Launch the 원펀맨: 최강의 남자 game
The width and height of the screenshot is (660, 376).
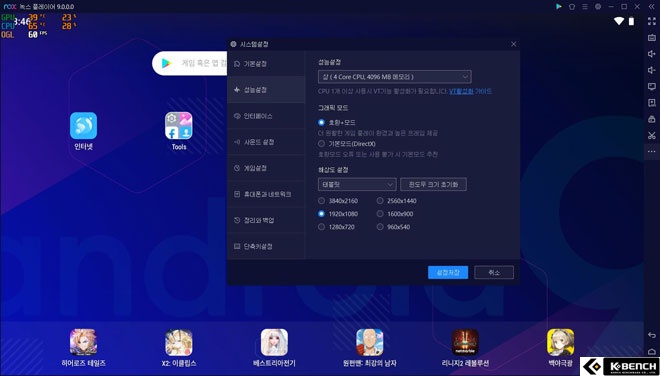point(370,342)
